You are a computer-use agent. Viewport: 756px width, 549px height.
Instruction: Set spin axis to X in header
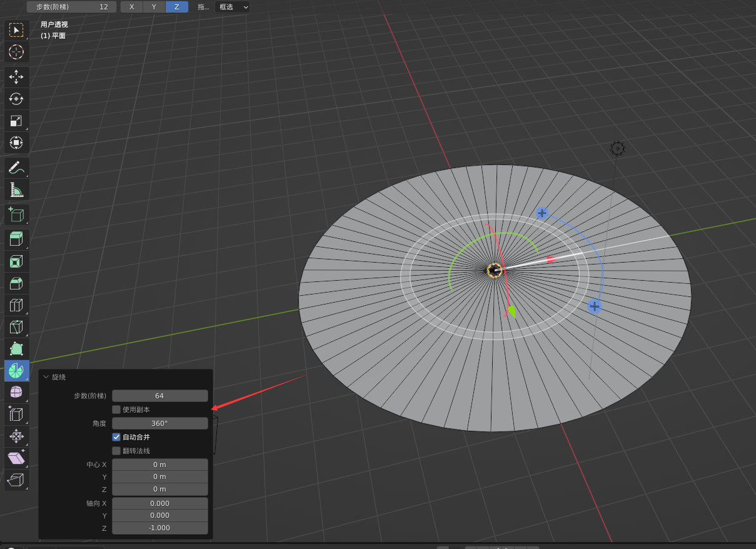(132, 7)
